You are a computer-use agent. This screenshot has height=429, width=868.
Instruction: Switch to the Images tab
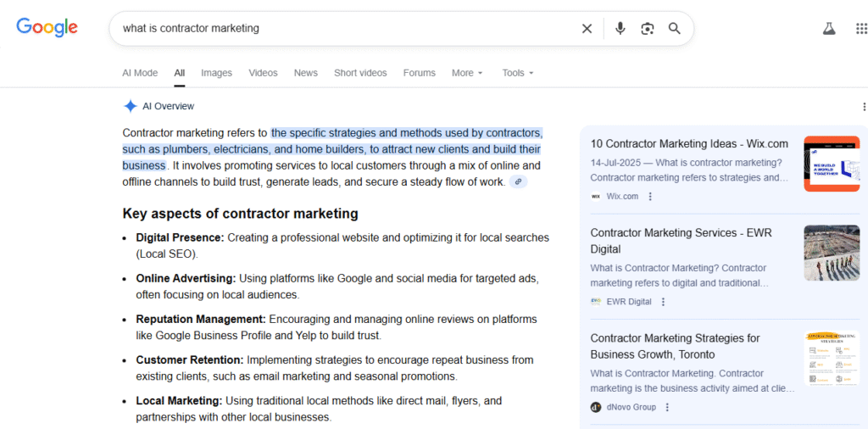(216, 73)
